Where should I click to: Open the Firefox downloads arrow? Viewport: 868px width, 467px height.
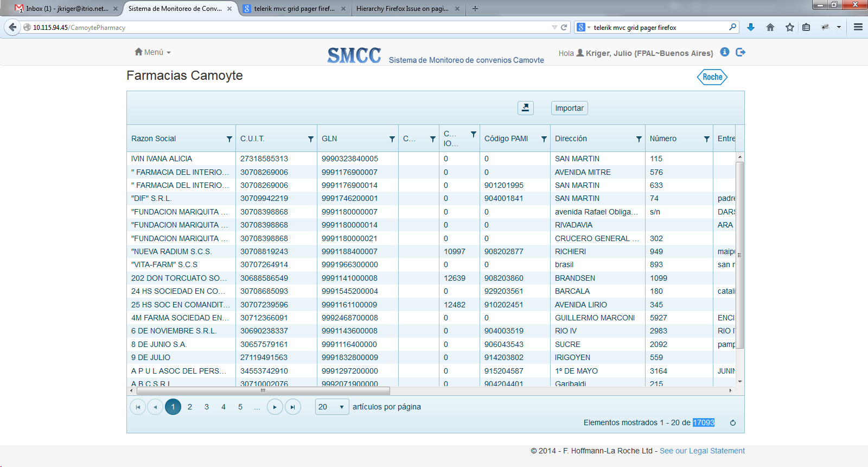point(751,27)
